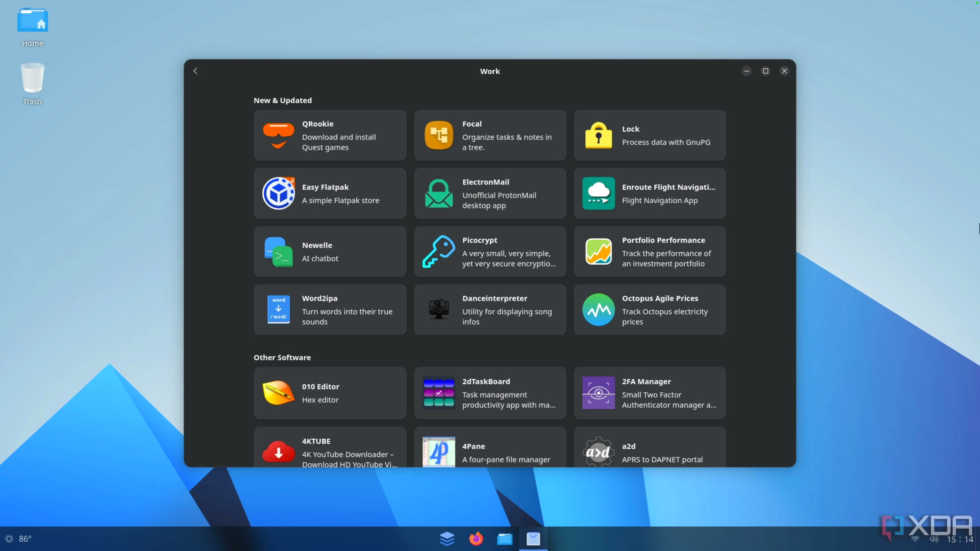Open the stacked layers launcher icon
The image size is (980, 551).
(447, 538)
